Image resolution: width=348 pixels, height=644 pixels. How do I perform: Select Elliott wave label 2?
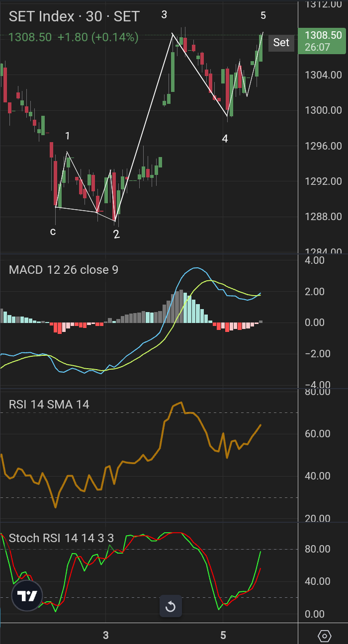[116, 235]
